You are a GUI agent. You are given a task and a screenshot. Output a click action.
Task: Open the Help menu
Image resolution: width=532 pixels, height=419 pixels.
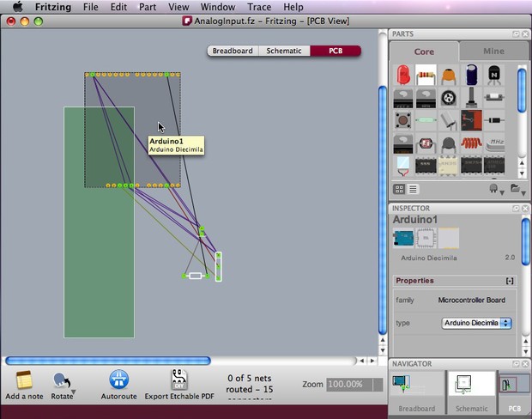(293, 7)
